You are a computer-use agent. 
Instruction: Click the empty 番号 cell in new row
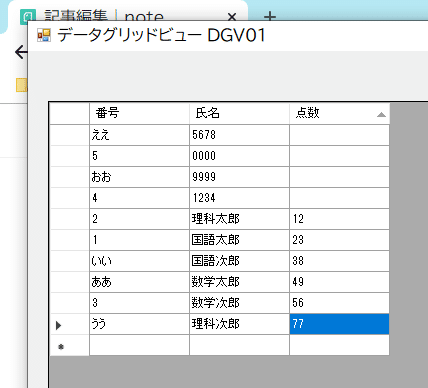tap(139, 345)
